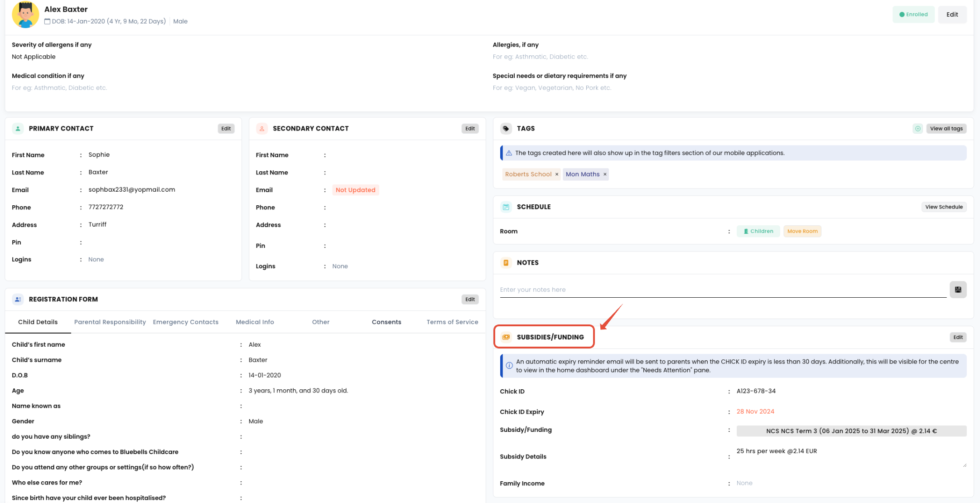This screenshot has height=503, width=980.
Task: Click the Move Room button
Action: click(x=802, y=231)
